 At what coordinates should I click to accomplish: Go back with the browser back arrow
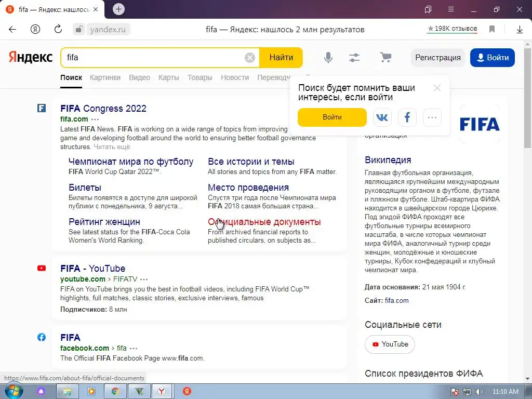12,30
